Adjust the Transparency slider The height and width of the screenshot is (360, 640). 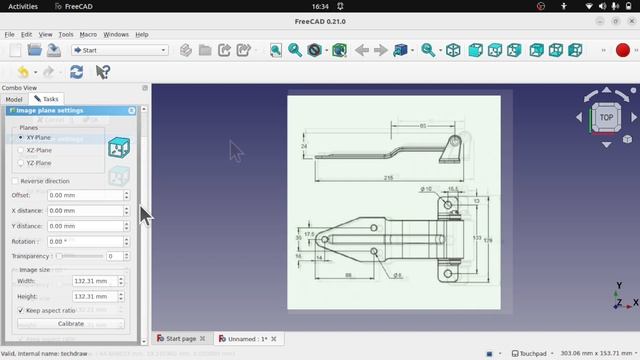[80, 256]
